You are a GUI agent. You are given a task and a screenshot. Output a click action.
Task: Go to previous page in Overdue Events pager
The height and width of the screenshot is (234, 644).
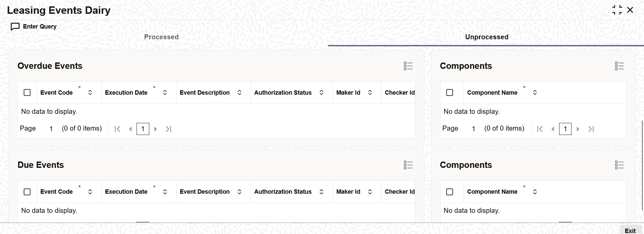[x=130, y=129]
